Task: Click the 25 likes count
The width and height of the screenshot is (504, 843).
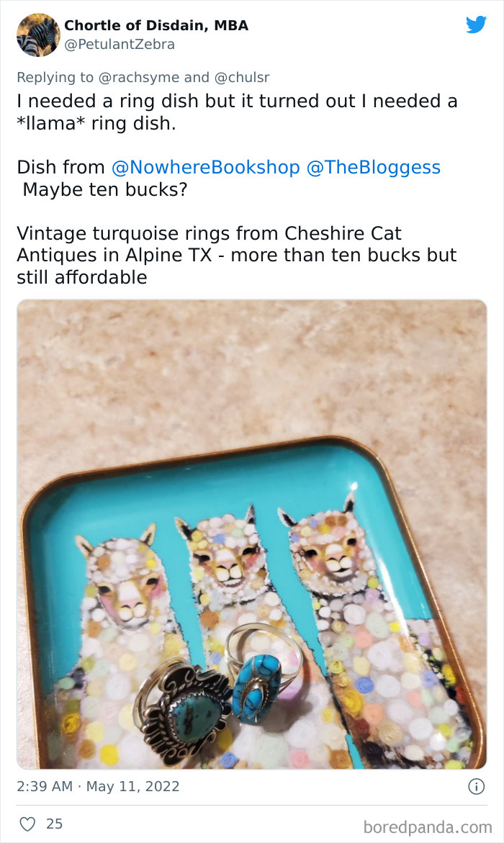Action: [54, 824]
